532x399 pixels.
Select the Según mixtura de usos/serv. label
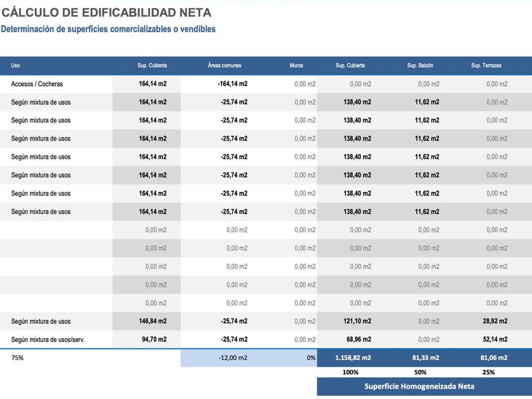point(48,339)
